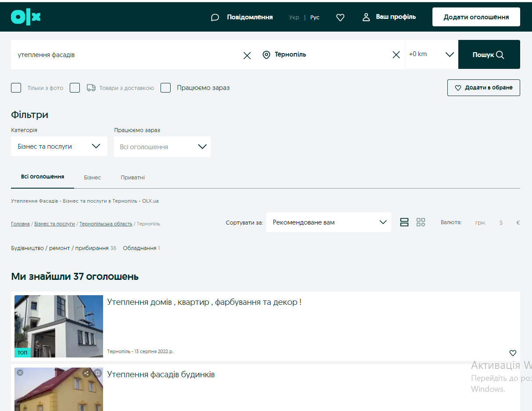Open the yellow house listing thumbnail

click(58, 390)
